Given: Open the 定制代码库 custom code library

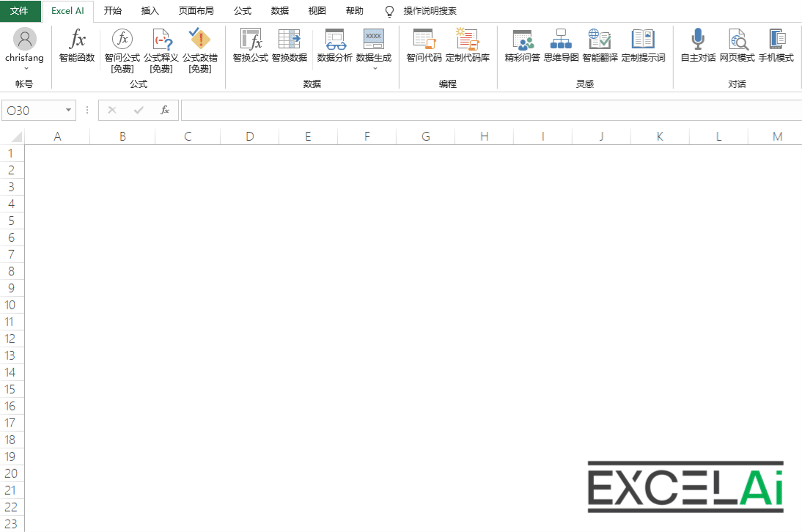Looking at the screenshot, I should point(468,45).
